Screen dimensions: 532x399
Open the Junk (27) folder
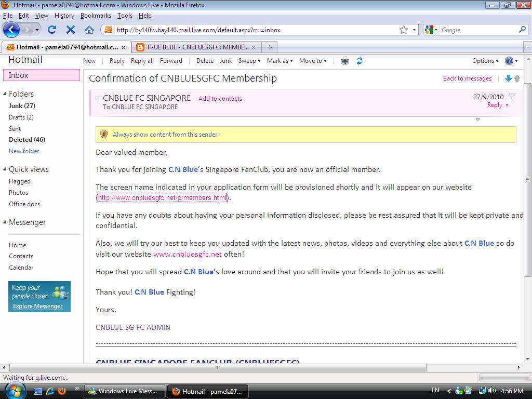[x=22, y=106]
